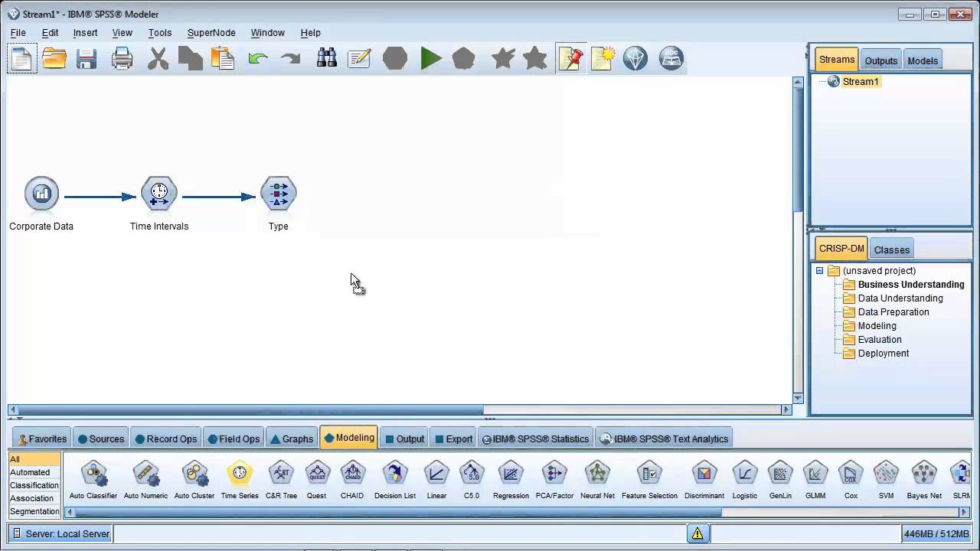The height and width of the screenshot is (551, 980).
Task: Click the single star SuperNode icon
Action: [x=503, y=59]
